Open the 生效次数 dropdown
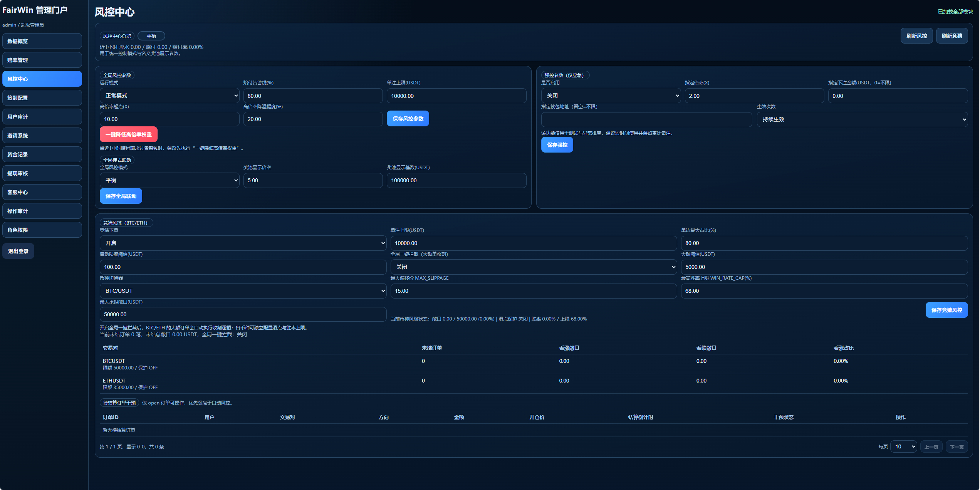This screenshot has width=980, height=490. 862,119
